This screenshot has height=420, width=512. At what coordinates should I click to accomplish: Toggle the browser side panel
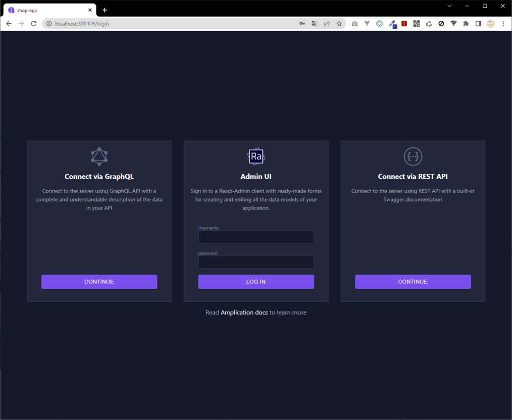click(478, 23)
